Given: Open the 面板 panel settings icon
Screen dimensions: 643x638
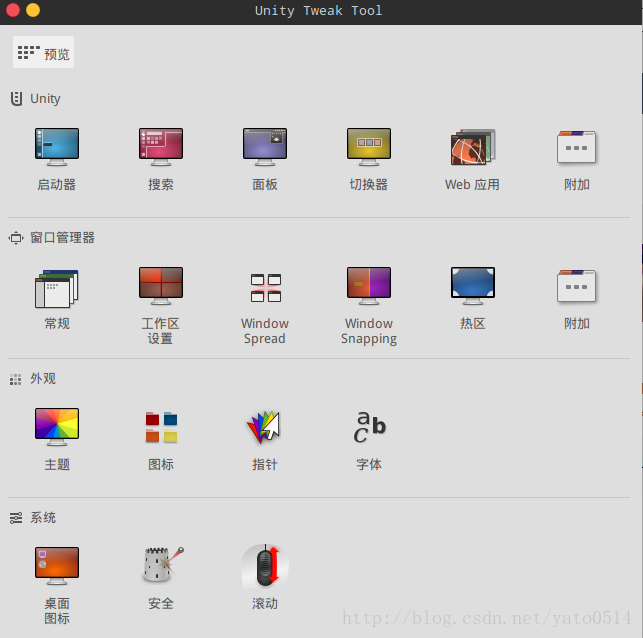Looking at the screenshot, I should pyautogui.click(x=265, y=147).
